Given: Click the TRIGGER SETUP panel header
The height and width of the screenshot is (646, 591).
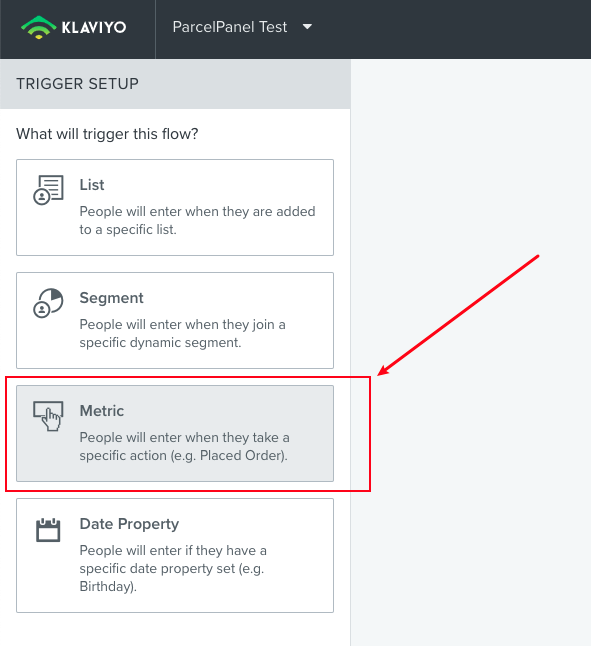Looking at the screenshot, I should pyautogui.click(x=175, y=84).
